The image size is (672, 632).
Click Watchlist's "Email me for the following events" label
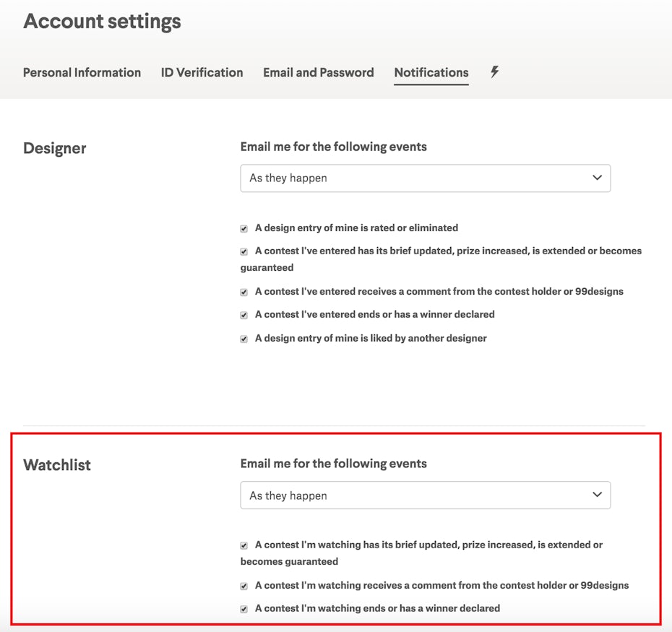coord(333,464)
